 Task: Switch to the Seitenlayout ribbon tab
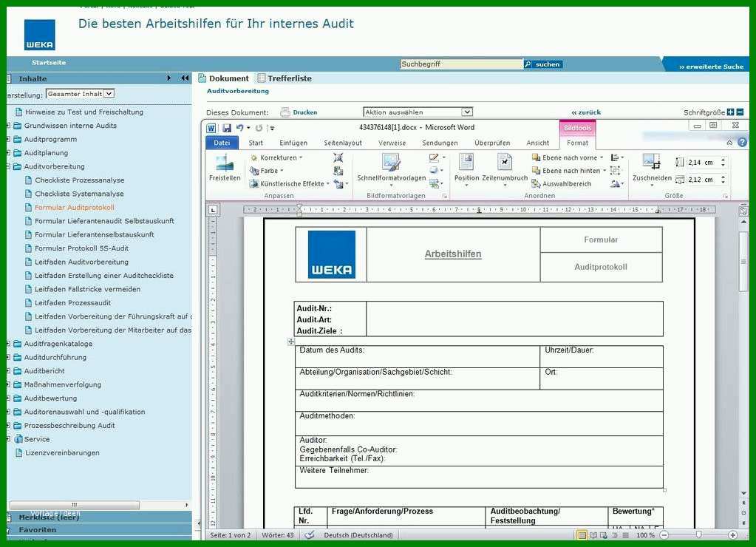click(343, 143)
